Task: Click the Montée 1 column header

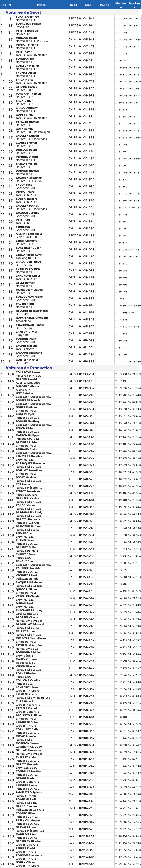Action: [121, 5]
